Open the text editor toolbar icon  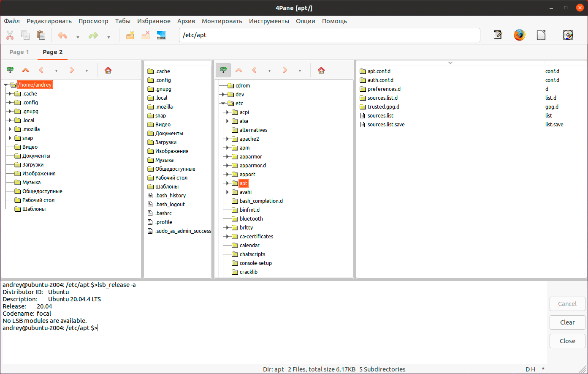[x=498, y=35]
